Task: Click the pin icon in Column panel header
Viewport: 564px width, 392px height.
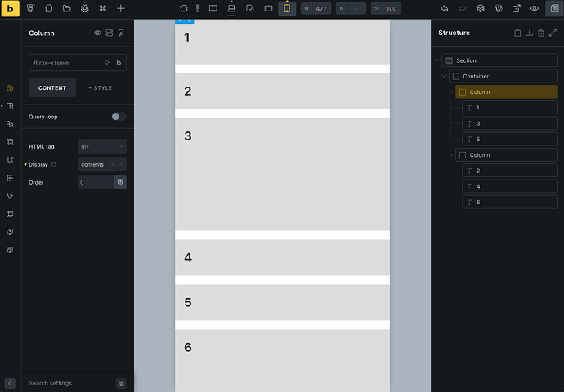Action: click(121, 33)
